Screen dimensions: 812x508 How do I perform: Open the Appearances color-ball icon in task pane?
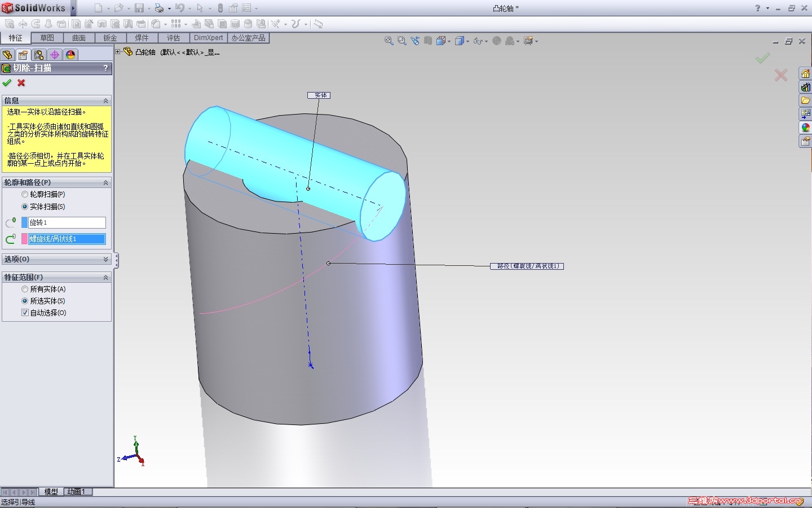click(x=805, y=128)
